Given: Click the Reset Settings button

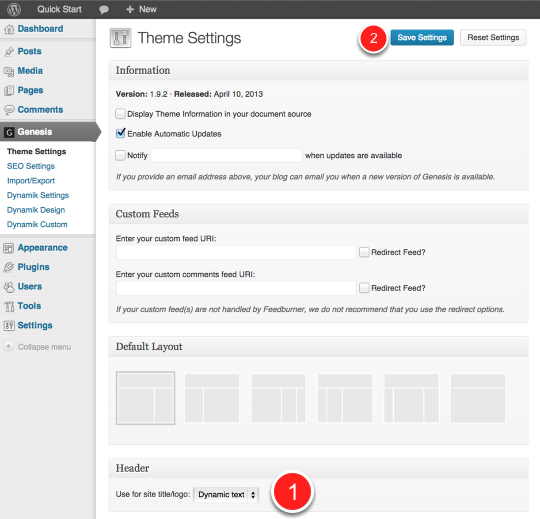Looking at the screenshot, I should tap(493, 38).
